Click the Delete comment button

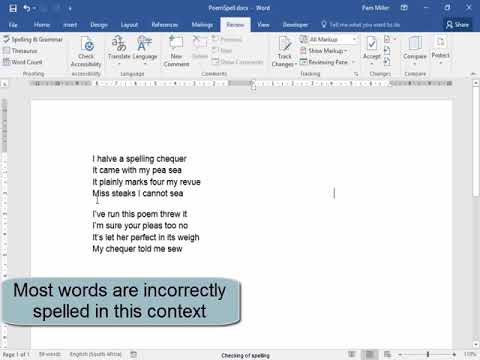click(200, 48)
